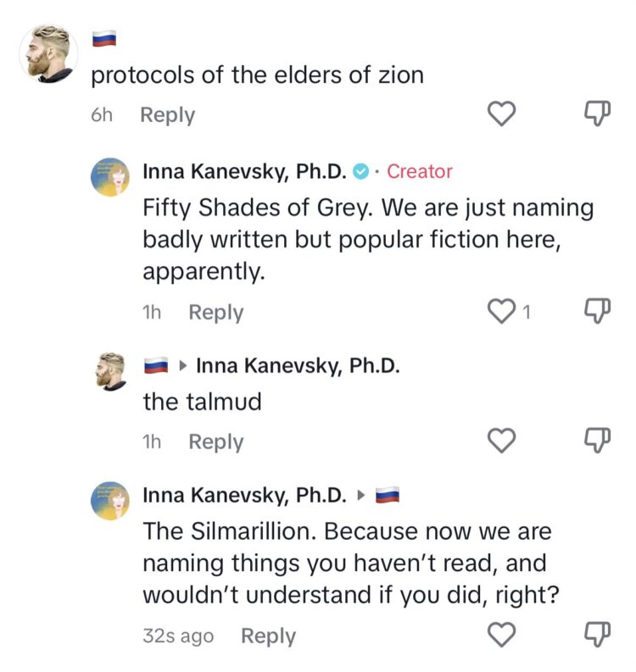Dislike the "Fifty Shades of Grey" reply
The width and height of the screenshot is (636, 672).
[599, 311]
